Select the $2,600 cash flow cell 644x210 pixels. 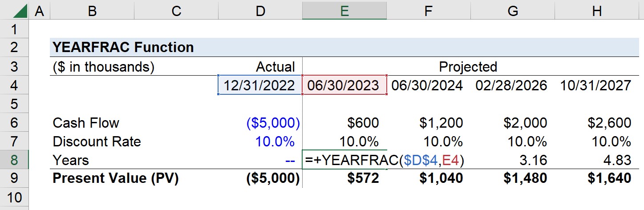pyautogui.click(x=596, y=122)
